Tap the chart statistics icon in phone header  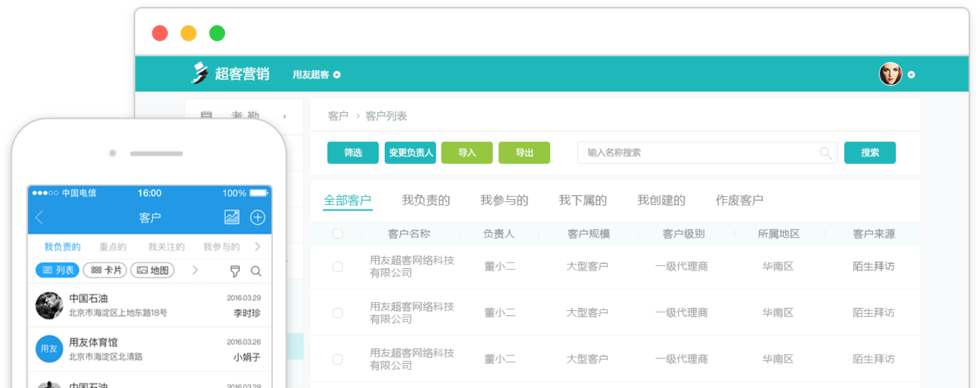pyautogui.click(x=232, y=217)
